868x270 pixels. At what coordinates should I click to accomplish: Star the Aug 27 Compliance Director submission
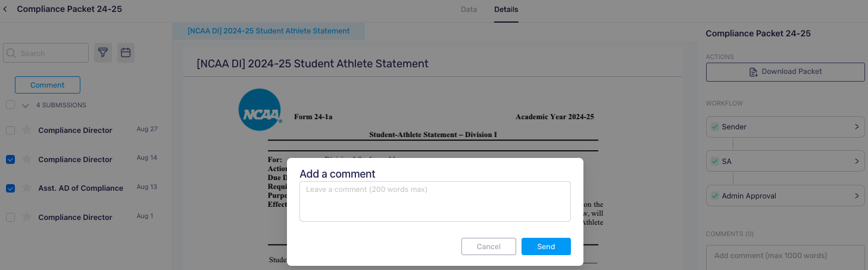click(x=26, y=130)
